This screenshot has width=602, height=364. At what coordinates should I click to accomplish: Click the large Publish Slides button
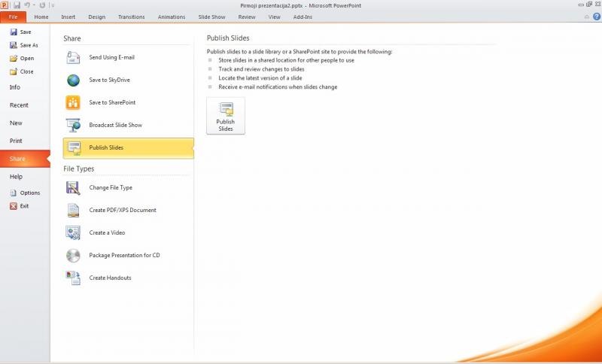pos(225,116)
